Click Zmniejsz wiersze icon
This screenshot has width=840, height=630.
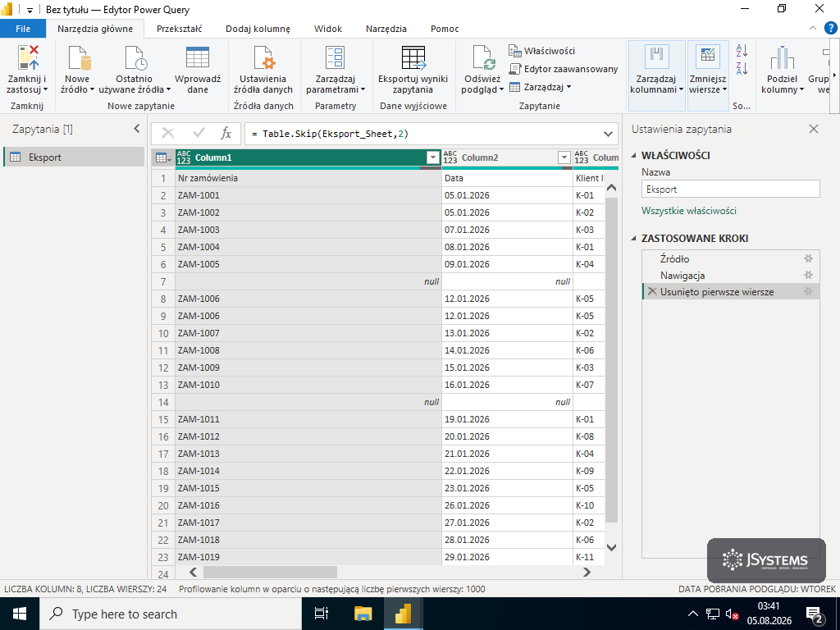pyautogui.click(x=708, y=57)
